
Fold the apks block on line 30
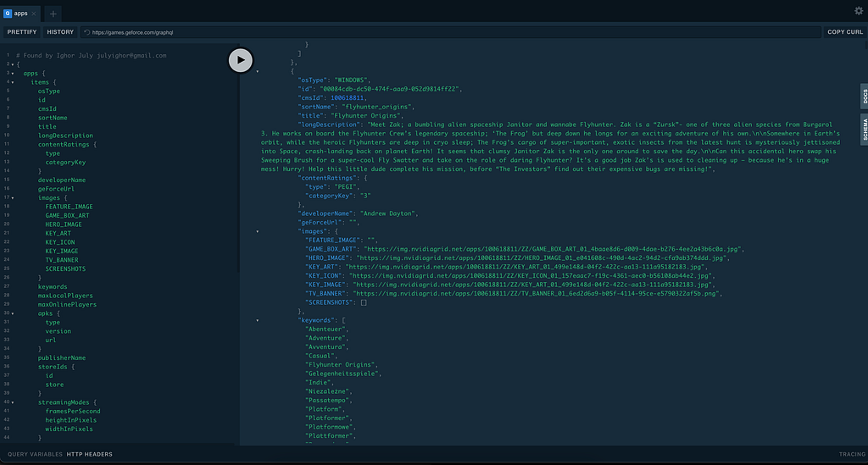pyautogui.click(x=13, y=313)
